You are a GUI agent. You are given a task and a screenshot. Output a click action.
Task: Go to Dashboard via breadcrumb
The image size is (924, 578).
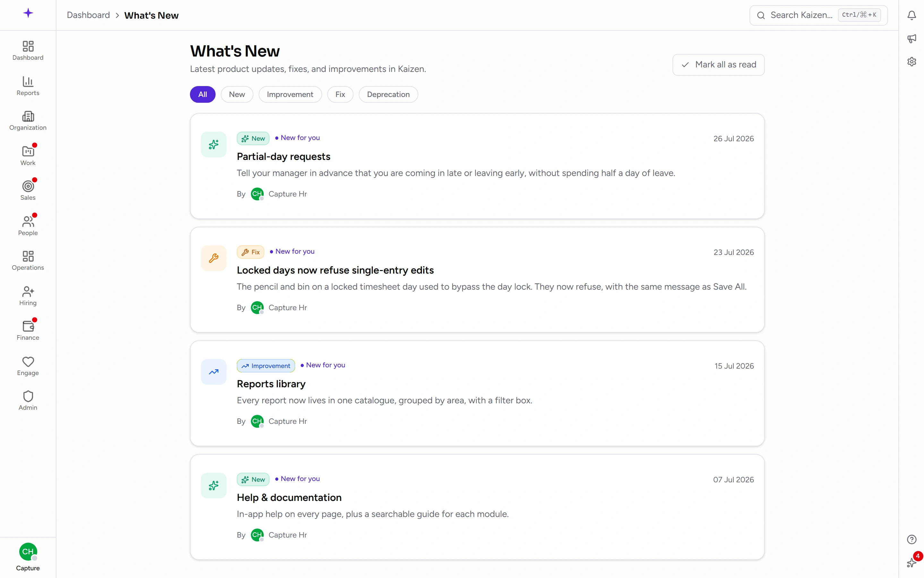point(88,15)
